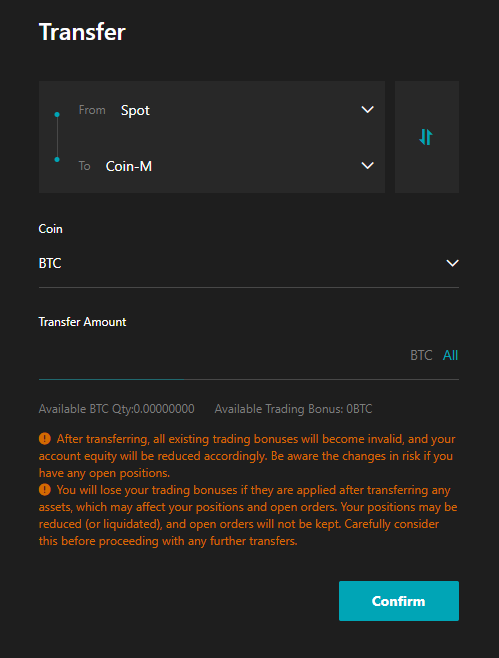Select the Spot source account
This screenshot has height=658, width=499.
click(x=135, y=110)
